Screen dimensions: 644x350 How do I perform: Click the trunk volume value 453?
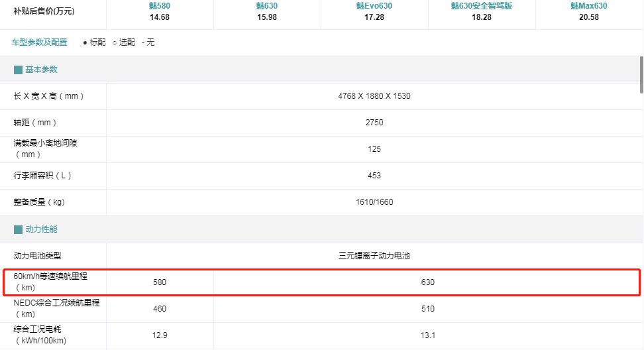point(374,176)
